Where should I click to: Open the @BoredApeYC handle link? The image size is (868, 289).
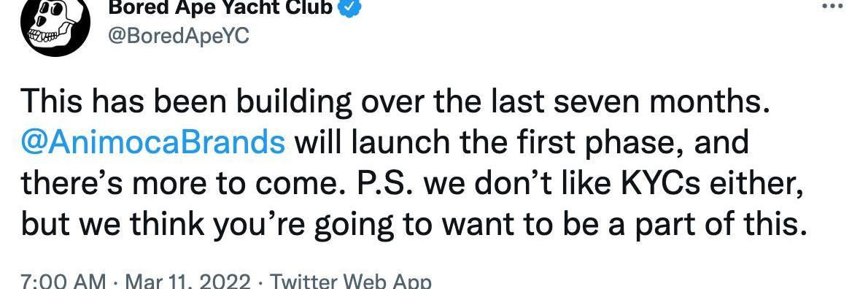coord(179,36)
